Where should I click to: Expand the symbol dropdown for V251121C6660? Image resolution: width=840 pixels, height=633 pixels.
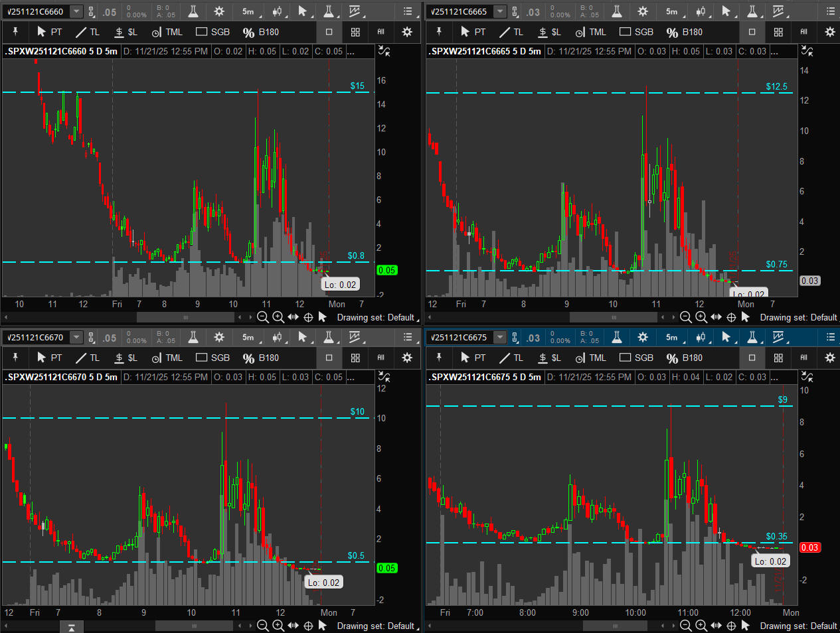[76, 11]
